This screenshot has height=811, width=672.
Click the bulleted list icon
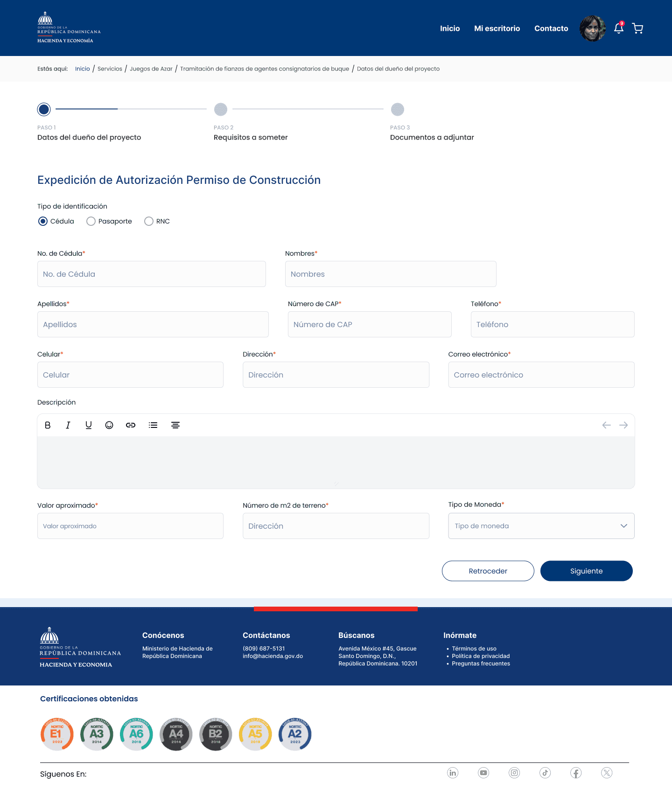(153, 425)
